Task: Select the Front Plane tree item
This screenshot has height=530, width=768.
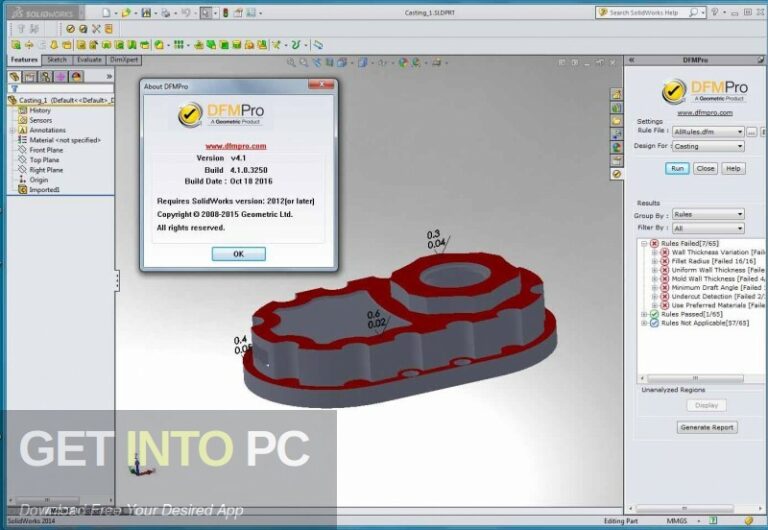Action: 40,150
